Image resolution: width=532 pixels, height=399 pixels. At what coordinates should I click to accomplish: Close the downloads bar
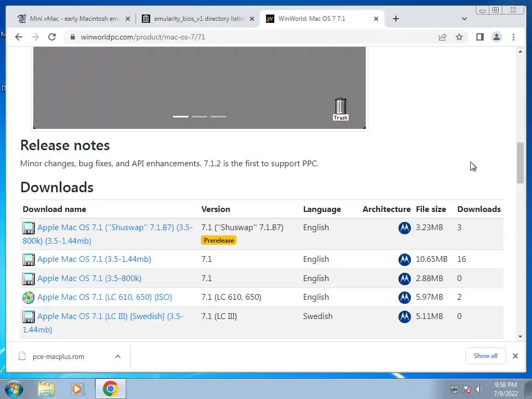pyautogui.click(x=515, y=356)
